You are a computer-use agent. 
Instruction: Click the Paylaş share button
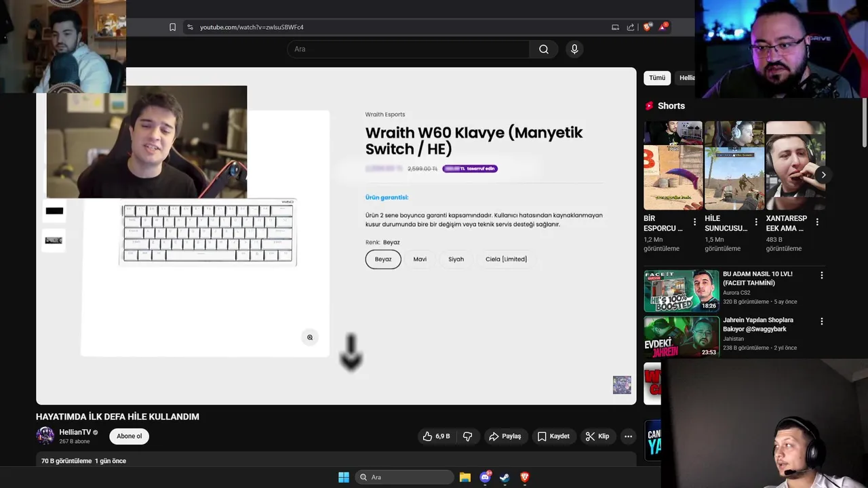[505, 436]
